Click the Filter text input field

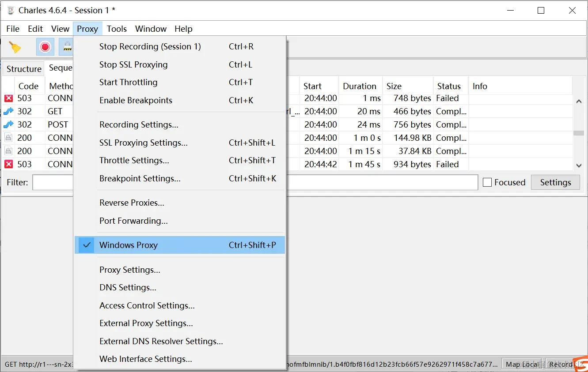coord(255,182)
